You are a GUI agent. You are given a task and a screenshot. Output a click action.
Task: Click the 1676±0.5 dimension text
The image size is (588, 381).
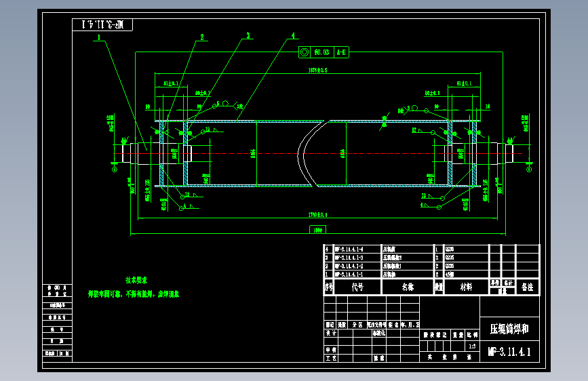coord(317,70)
